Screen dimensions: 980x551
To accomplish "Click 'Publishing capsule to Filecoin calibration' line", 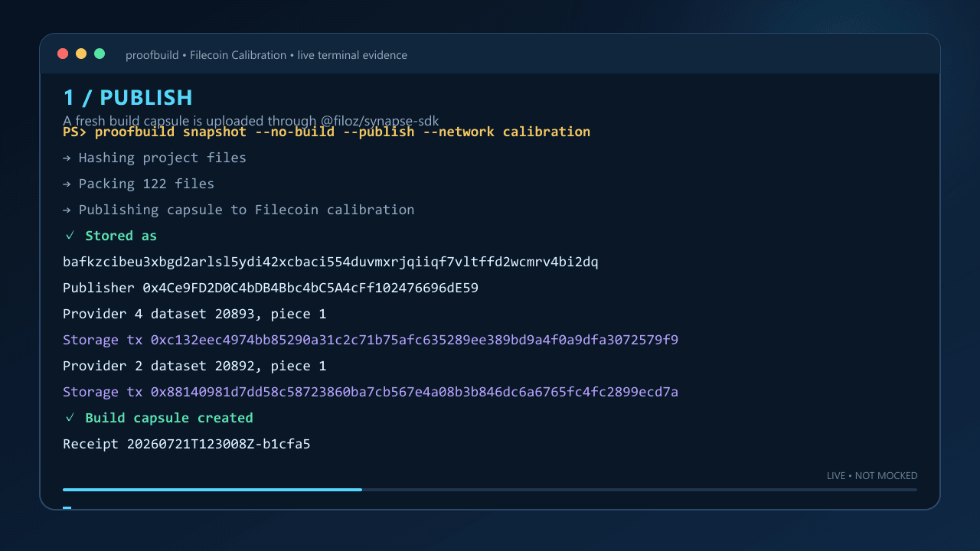I will (x=239, y=210).
